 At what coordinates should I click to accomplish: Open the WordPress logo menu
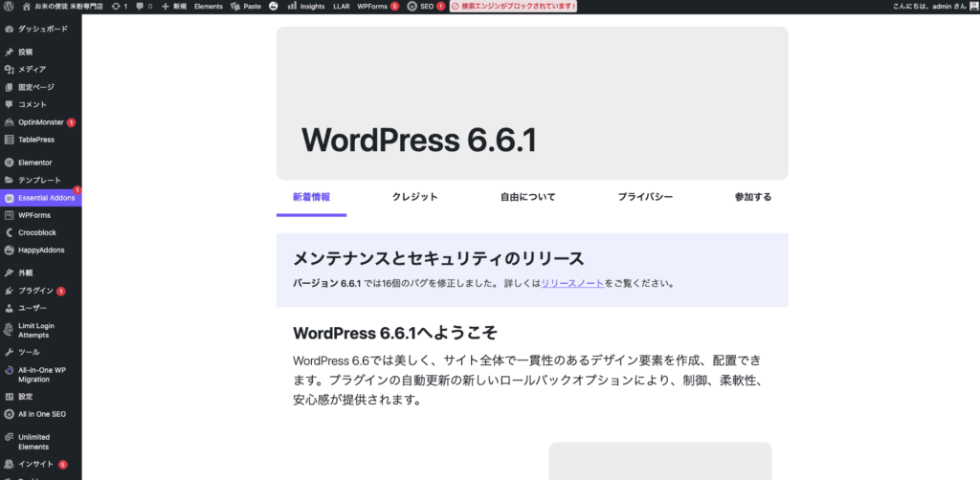pos(9,7)
